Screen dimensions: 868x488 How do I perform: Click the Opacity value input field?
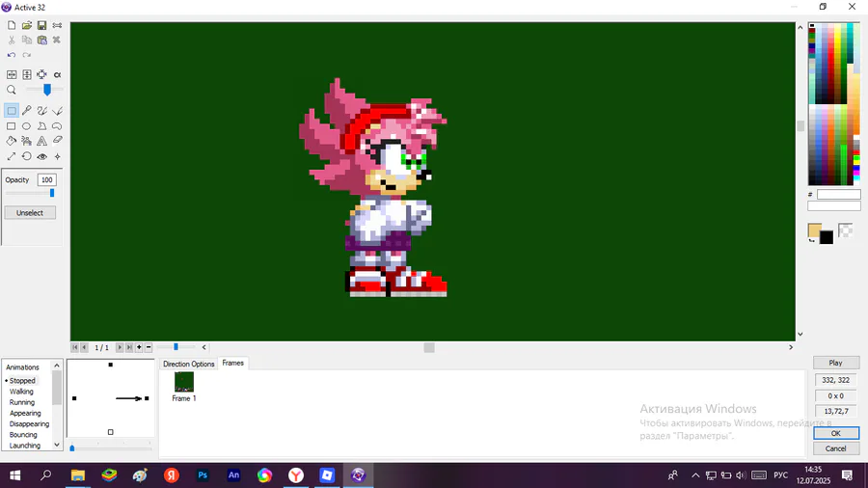(47, 179)
